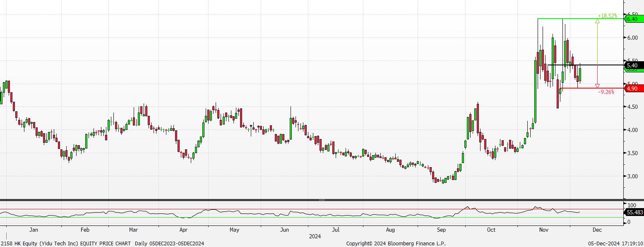This screenshot has height=247, width=644.
Task: Click the 6.00 tick on the price axis
Action: click(632, 38)
